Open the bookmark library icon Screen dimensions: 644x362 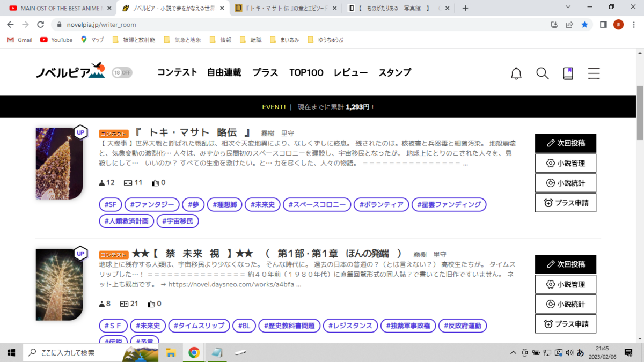pos(568,73)
